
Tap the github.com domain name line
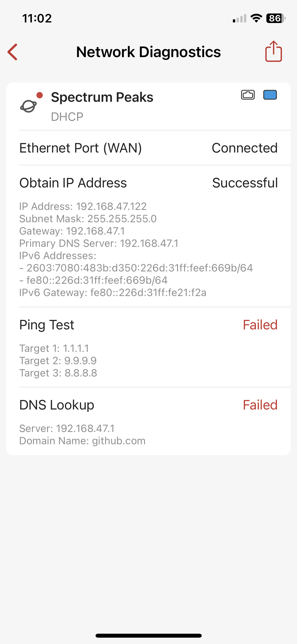point(82,441)
